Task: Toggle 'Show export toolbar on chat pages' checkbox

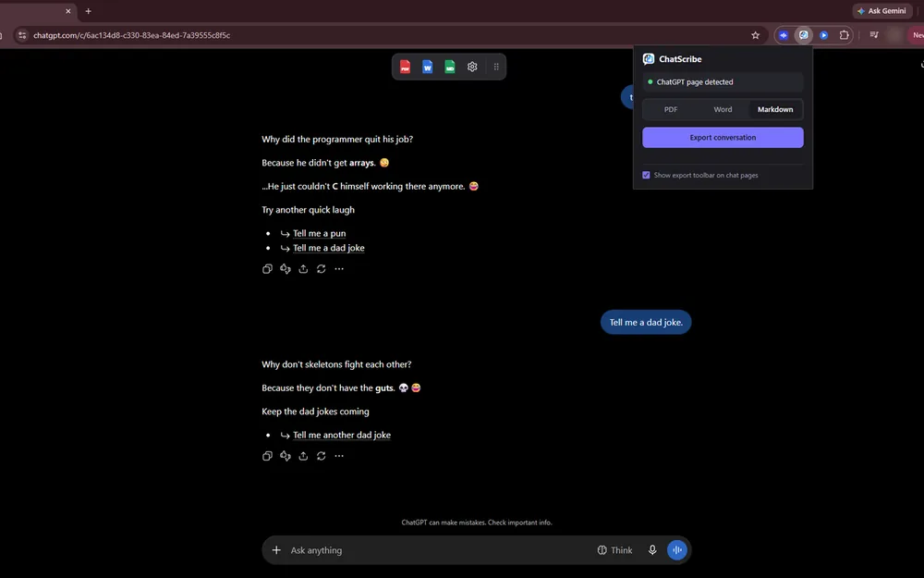Action: [x=647, y=175]
